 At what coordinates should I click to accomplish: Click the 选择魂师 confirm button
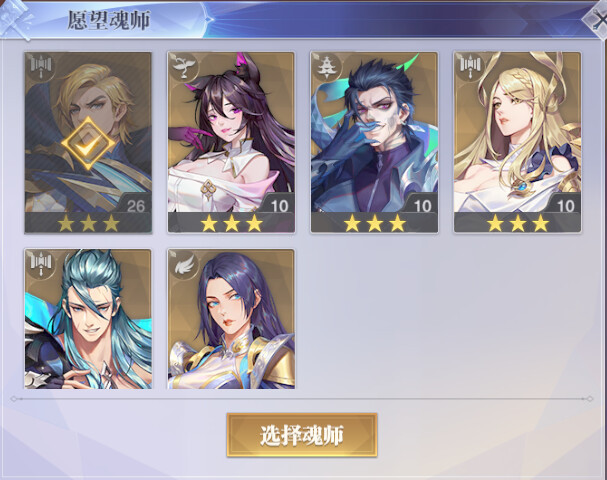(x=302, y=435)
